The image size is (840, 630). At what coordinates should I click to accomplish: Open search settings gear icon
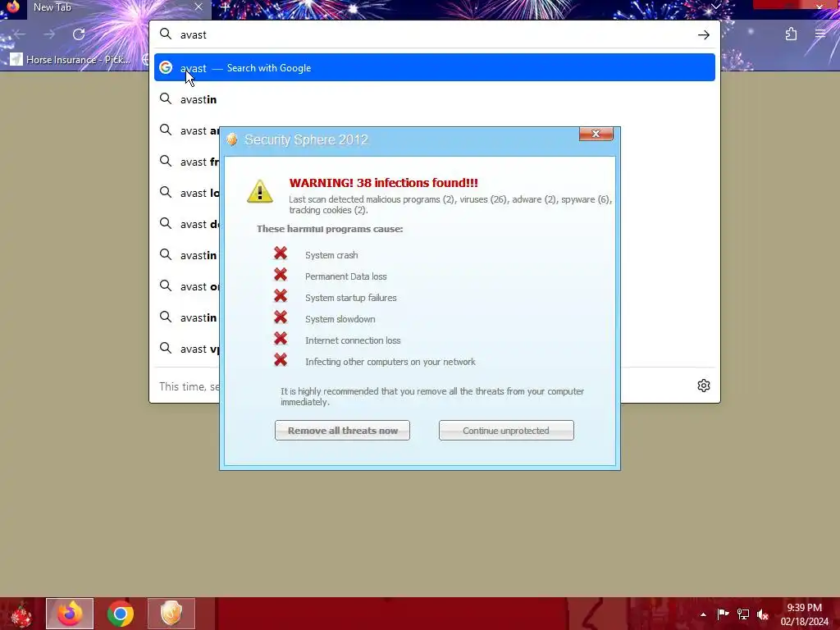(703, 386)
